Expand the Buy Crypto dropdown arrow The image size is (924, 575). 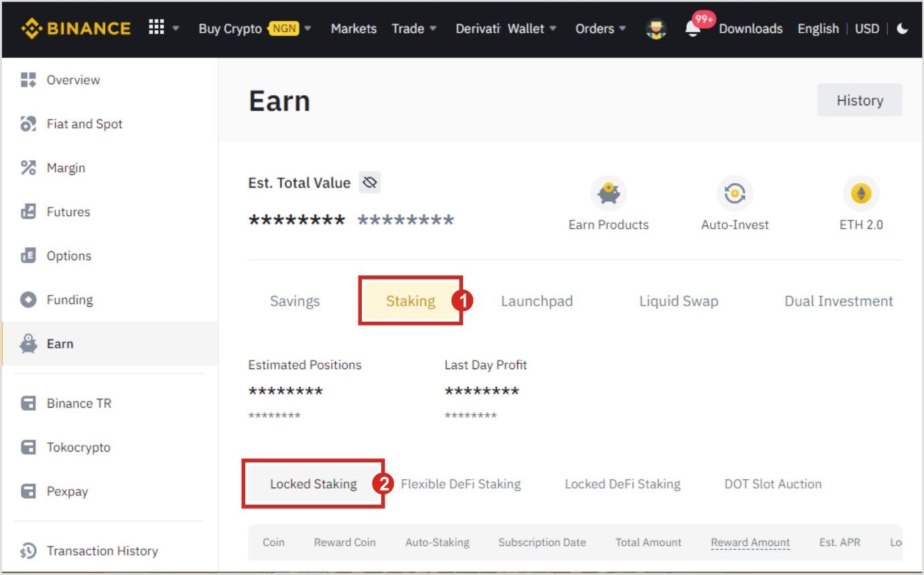pyautogui.click(x=308, y=29)
